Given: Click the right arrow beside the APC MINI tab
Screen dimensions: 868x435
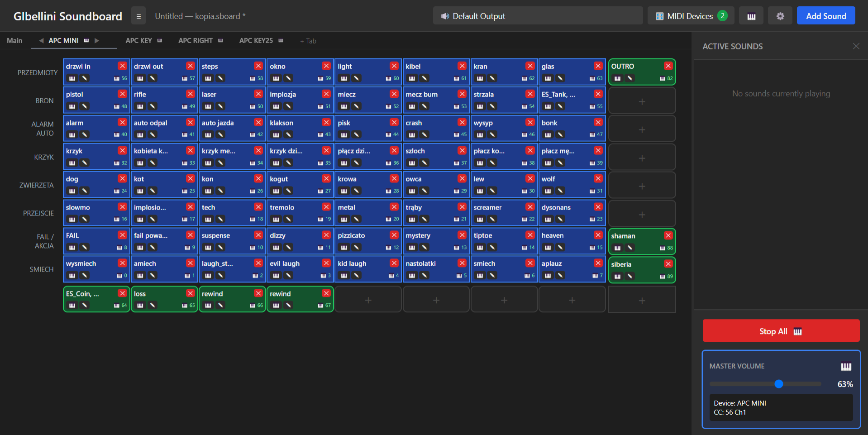Looking at the screenshot, I should point(97,40).
